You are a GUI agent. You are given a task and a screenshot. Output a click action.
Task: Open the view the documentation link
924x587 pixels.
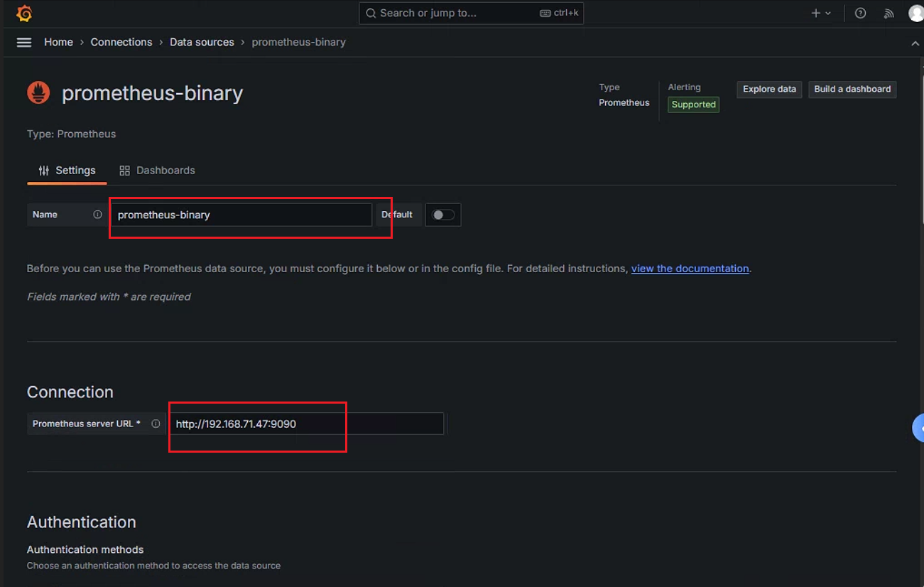pos(690,269)
